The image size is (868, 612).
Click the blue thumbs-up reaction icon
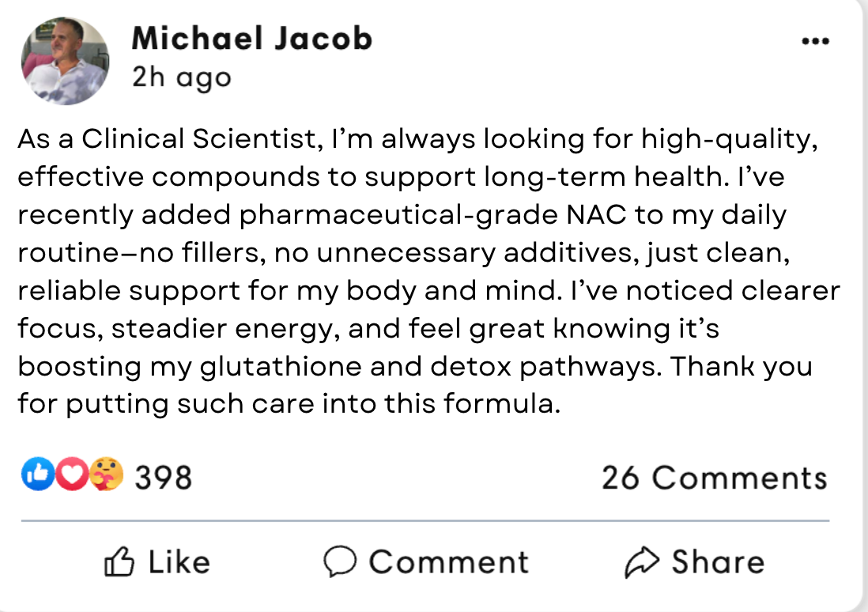(36, 477)
